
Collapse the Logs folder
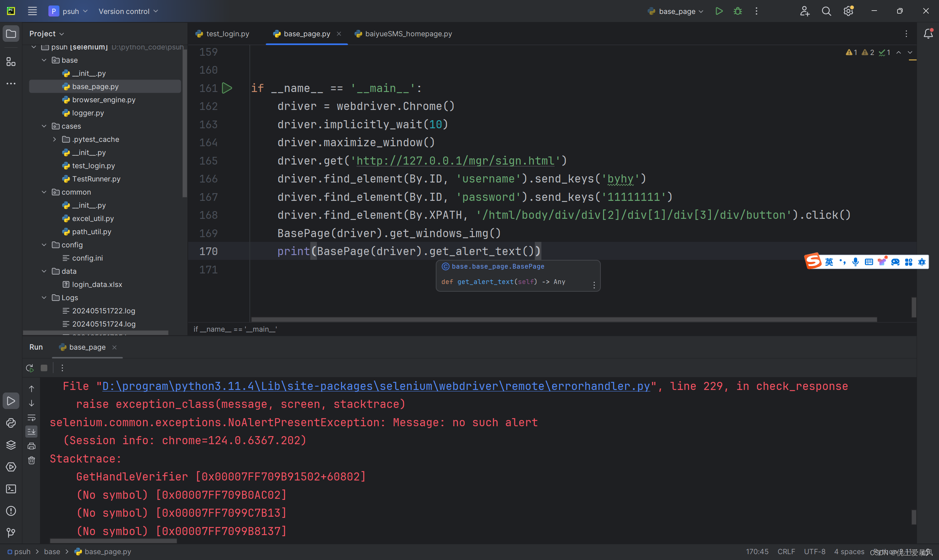(x=44, y=298)
